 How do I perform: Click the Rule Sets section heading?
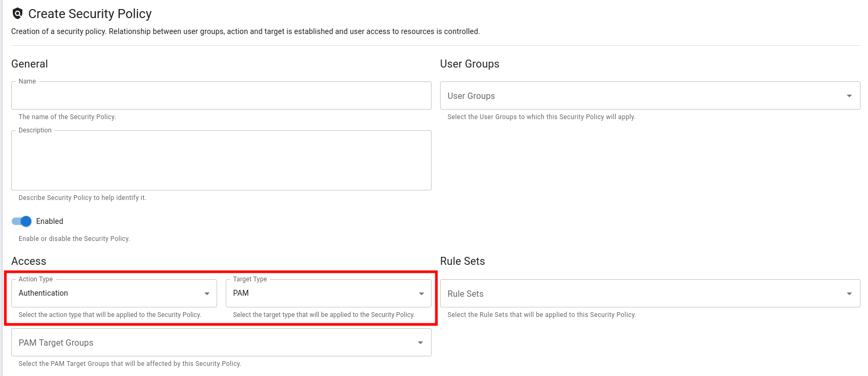[462, 261]
